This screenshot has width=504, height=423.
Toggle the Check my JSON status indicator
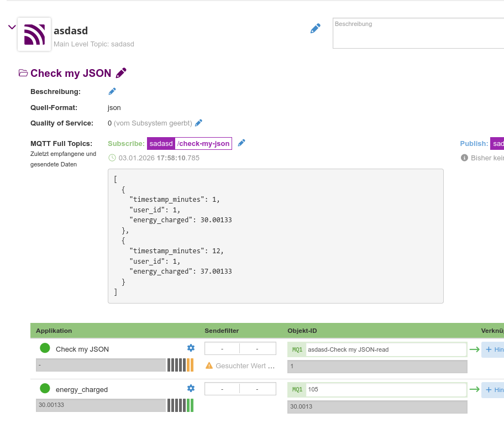45,348
